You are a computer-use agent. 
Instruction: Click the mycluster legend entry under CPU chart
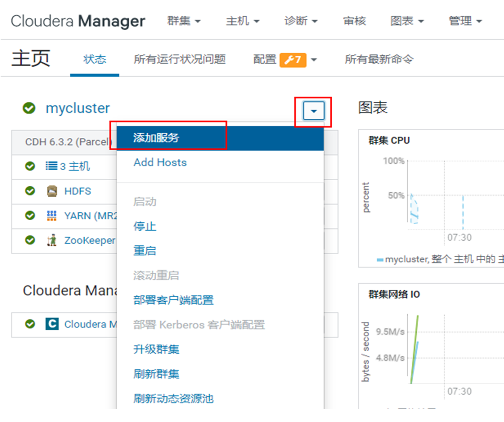[440, 259]
